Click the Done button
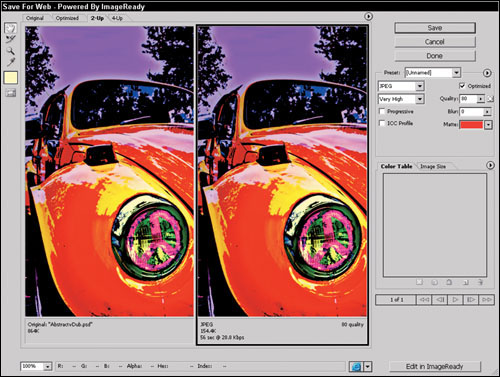This screenshot has width=500, height=377. 435,56
